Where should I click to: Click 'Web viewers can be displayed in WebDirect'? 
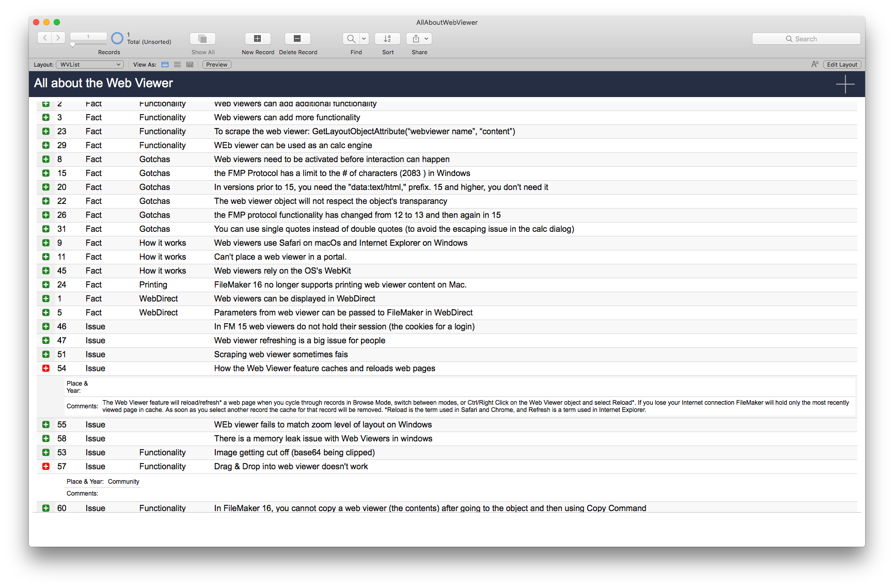[295, 299]
